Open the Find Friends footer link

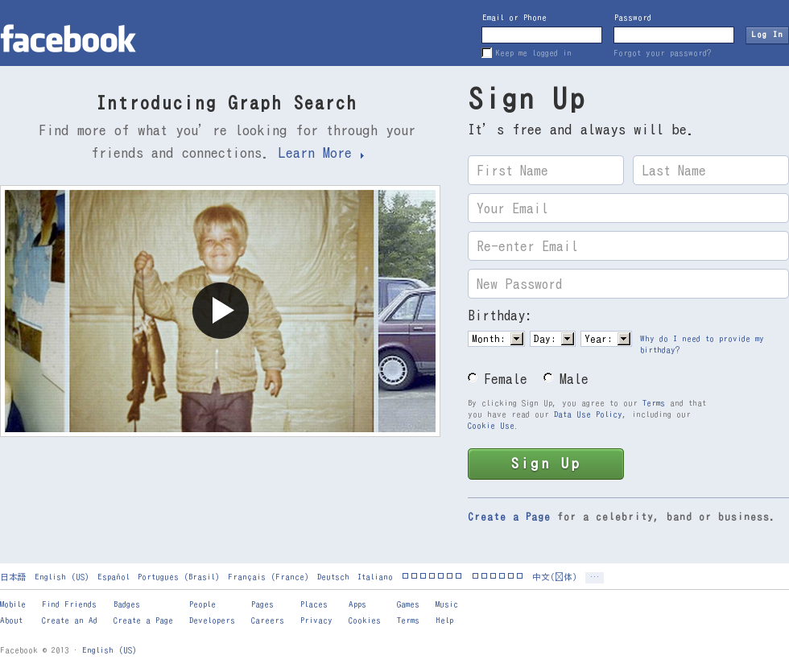pos(69,604)
